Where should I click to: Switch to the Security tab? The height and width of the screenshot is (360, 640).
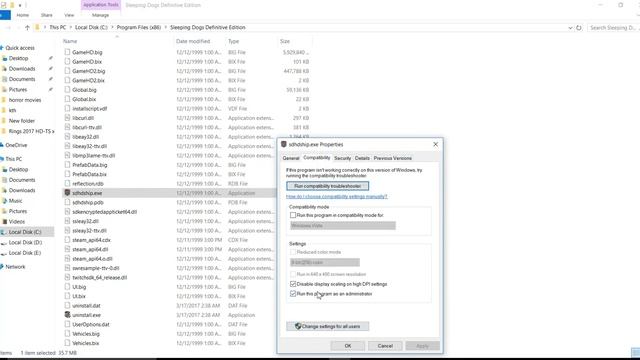(x=342, y=158)
